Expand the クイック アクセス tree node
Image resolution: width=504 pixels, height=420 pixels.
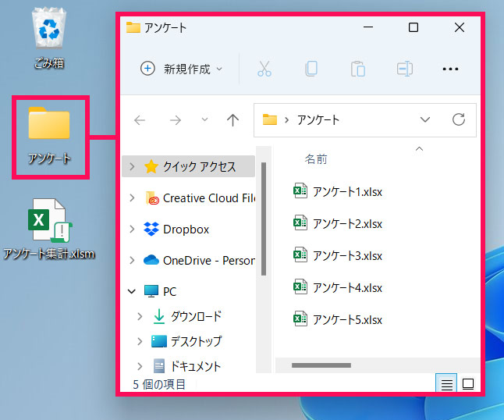pyautogui.click(x=131, y=166)
